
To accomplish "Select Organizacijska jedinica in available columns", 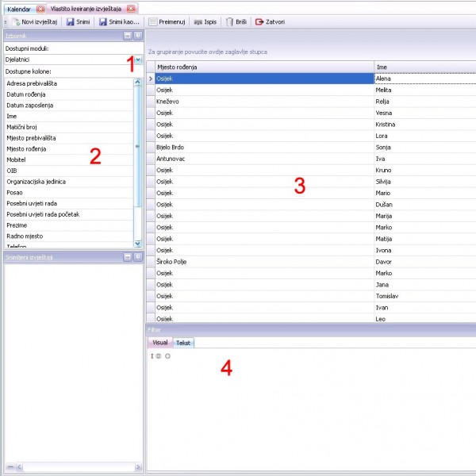I will [x=69, y=182].
